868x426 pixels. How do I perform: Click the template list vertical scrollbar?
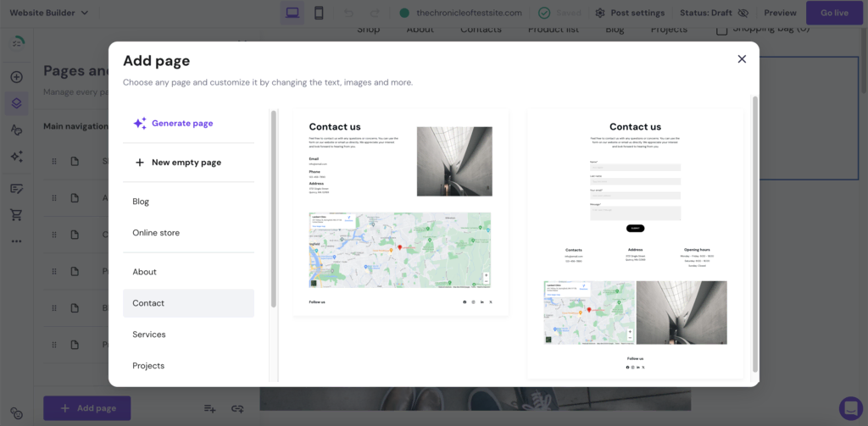point(755,234)
